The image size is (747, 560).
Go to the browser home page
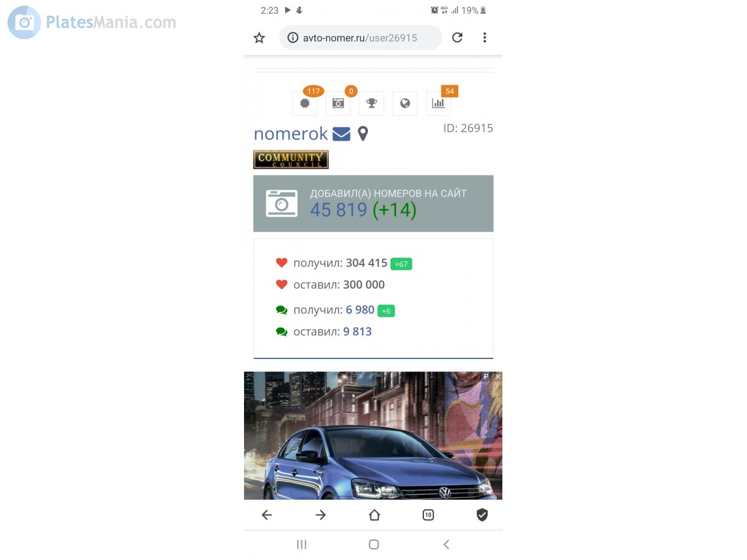click(374, 515)
